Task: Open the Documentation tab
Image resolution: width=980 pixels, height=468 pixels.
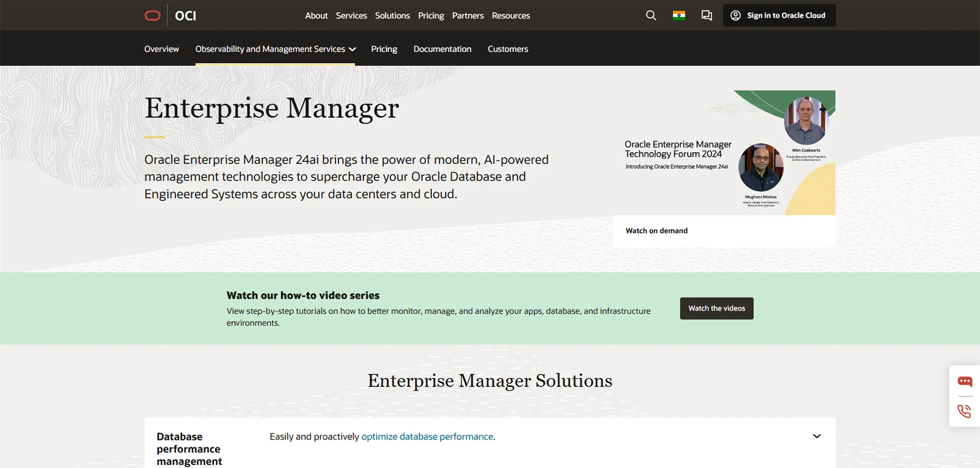Action: pos(442,49)
